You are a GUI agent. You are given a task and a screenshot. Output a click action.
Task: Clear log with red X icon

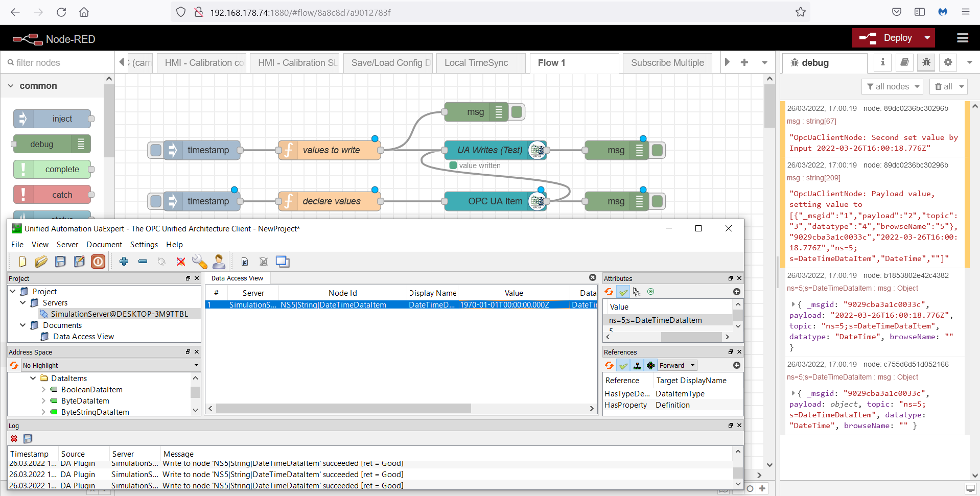[14, 439]
